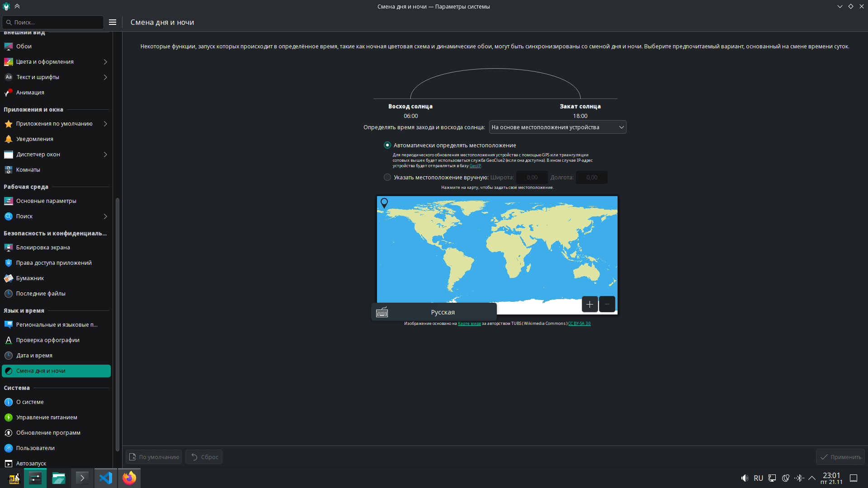Select manual location entry radio button

point(387,178)
